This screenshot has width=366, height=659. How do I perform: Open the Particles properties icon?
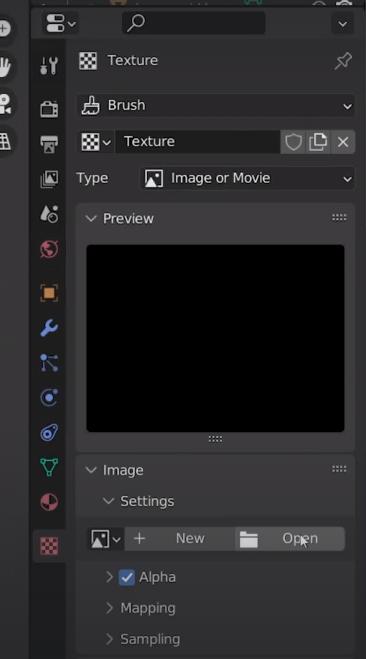[49, 363]
